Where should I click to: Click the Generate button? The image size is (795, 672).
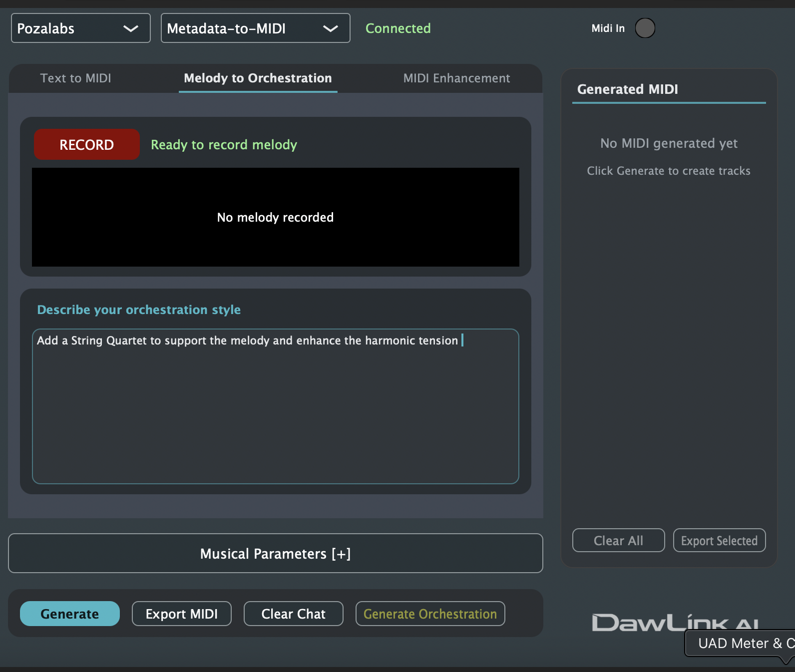(69, 614)
